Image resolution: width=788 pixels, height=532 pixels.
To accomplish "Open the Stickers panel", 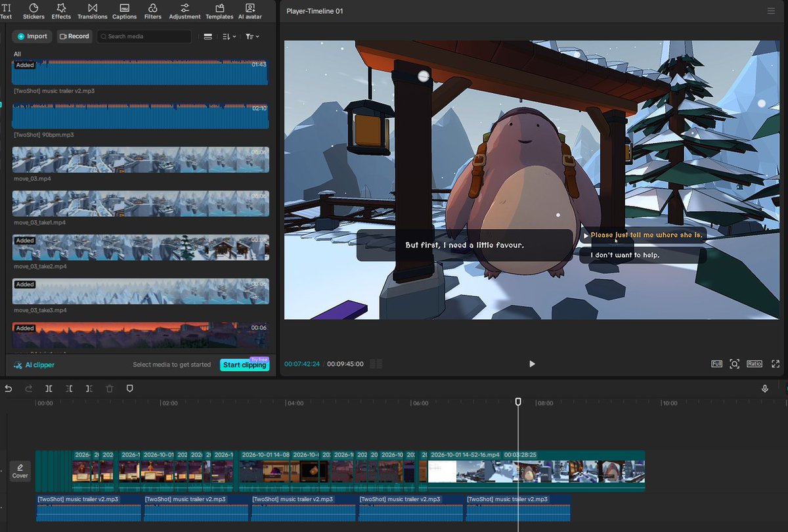I will [x=33, y=11].
